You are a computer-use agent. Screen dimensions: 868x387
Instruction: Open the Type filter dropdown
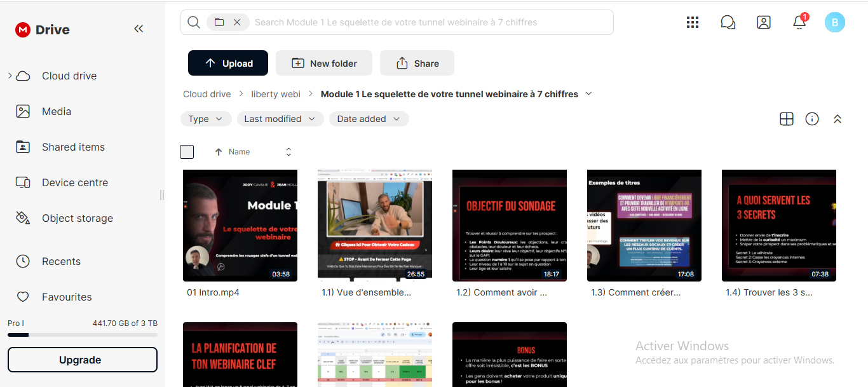[206, 119]
